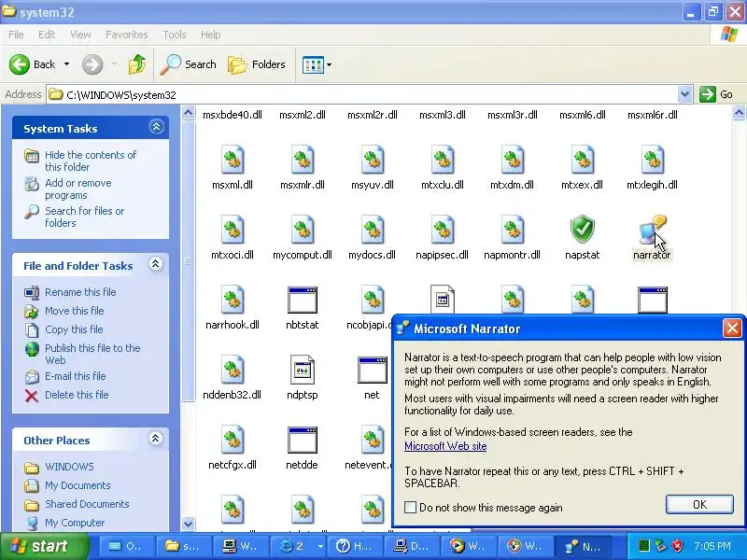Select the narrhook.dll file icon

[x=233, y=300]
